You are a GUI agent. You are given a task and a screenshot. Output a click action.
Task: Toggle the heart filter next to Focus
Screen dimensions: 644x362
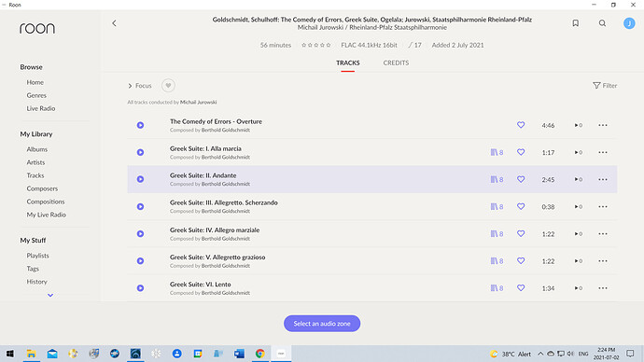168,86
